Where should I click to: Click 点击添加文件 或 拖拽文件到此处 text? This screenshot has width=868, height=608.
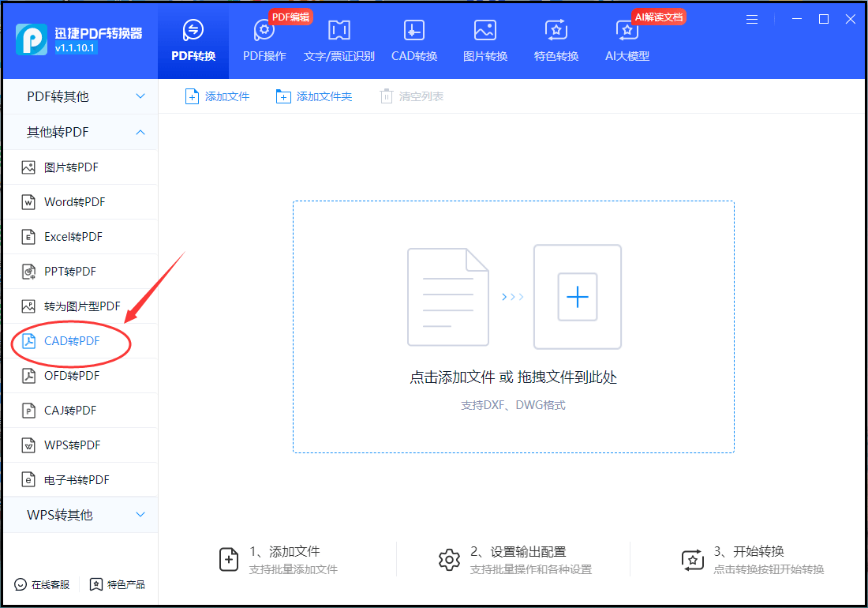[513, 377]
